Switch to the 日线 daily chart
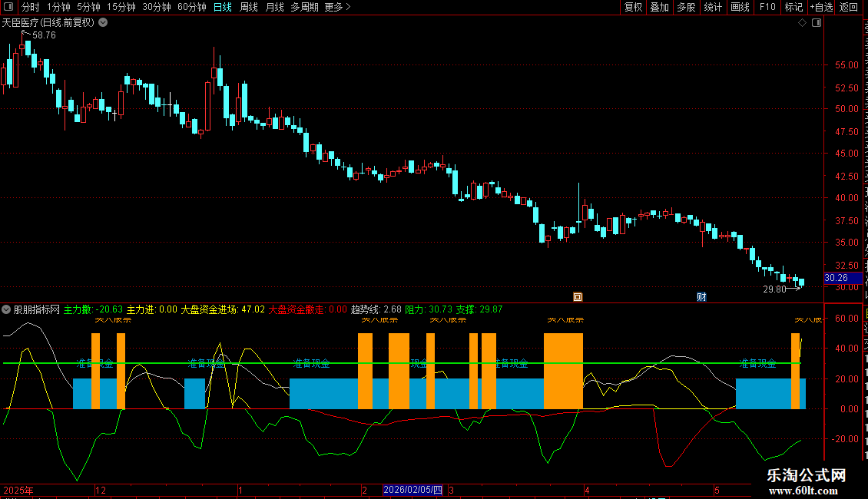 pyautogui.click(x=223, y=7)
